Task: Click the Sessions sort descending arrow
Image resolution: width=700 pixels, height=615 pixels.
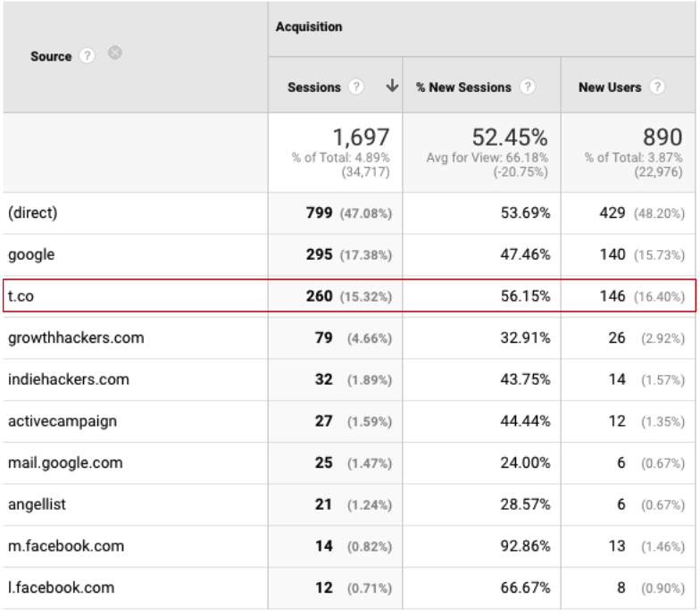Action: coord(392,87)
